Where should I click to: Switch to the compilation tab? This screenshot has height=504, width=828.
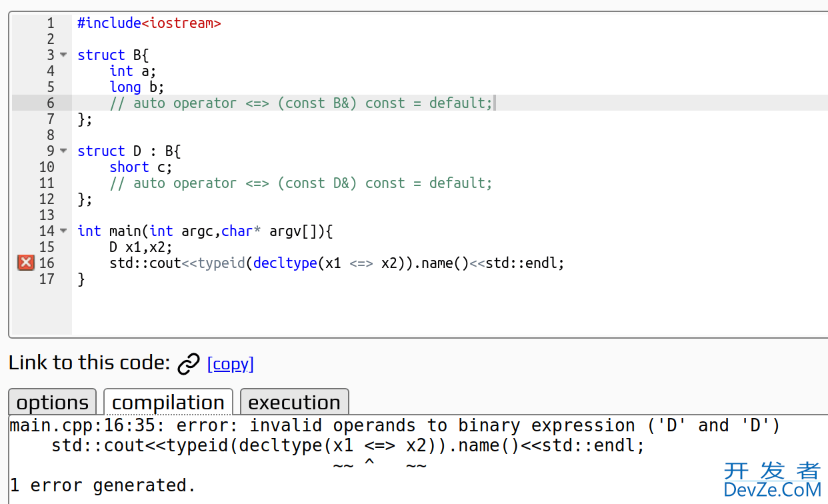click(168, 402)
